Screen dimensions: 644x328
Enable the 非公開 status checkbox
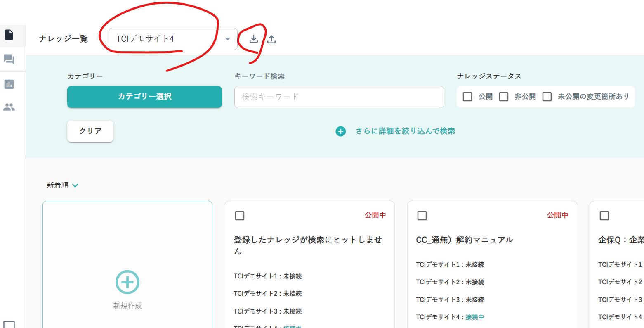click(x=504, y=97)
